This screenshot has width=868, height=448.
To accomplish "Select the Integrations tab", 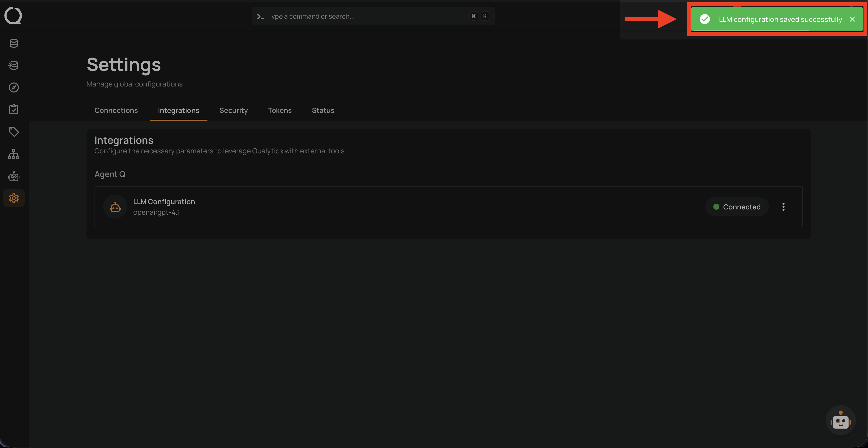I will (179, 110).
